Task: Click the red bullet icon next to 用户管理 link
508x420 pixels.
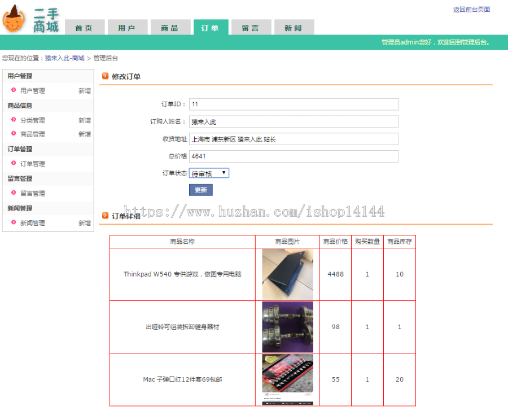Action: [14, 90]
